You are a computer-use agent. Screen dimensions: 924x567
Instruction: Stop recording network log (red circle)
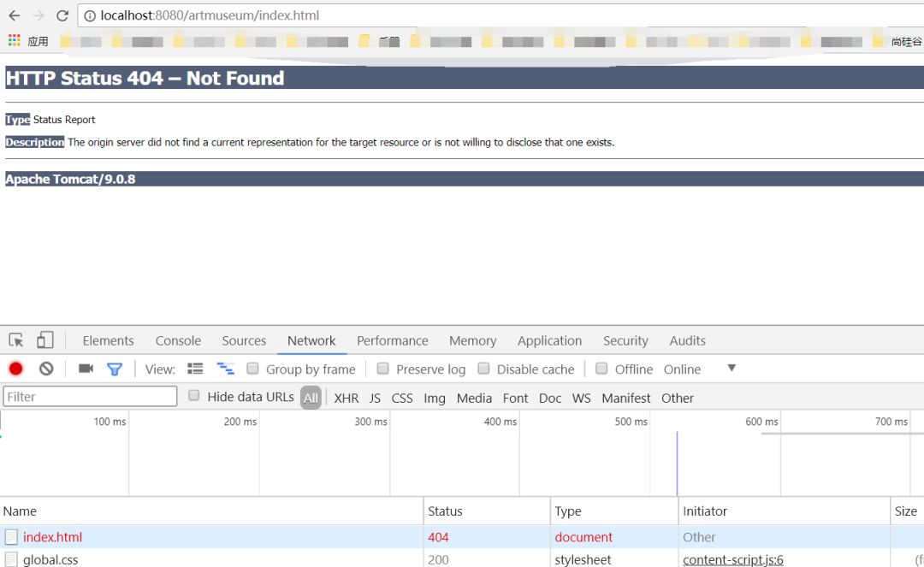pos(16,369)
